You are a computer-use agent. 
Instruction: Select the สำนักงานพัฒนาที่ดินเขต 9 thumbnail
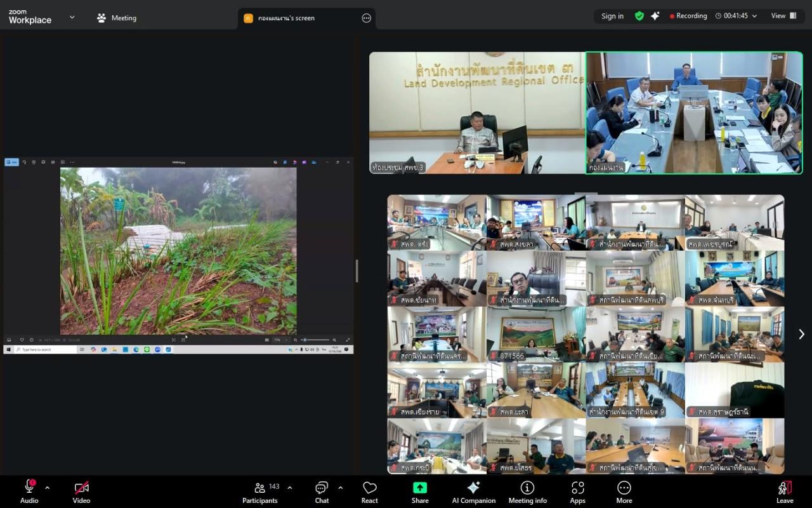(636, 390)
